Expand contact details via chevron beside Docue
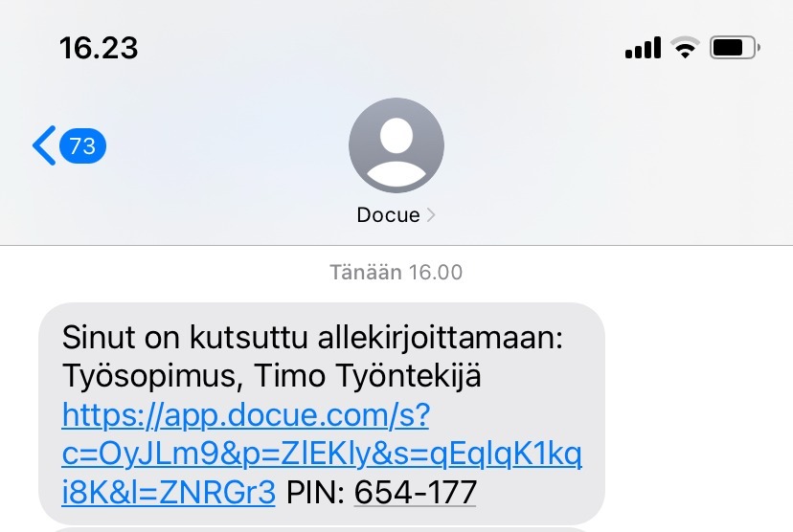 431,215
